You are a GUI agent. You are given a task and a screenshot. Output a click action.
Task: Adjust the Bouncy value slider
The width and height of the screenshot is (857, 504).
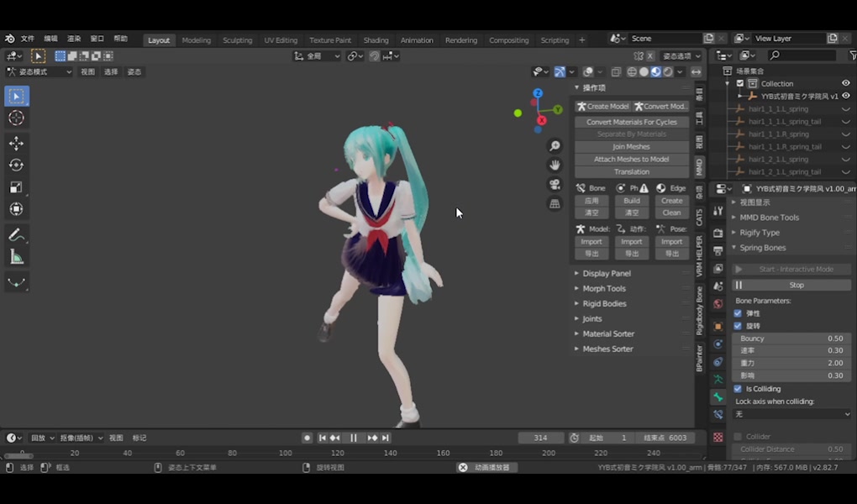click(792, 339)
